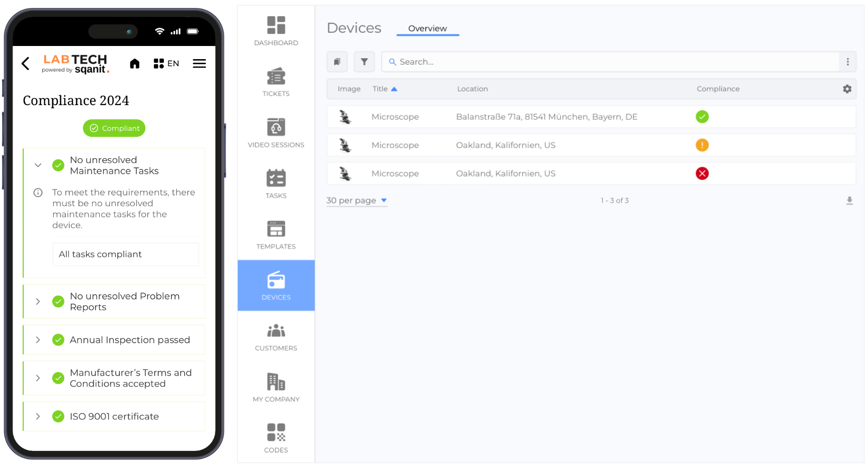Select the Devices sidebar item
The width and height of the screenshot is (868, 467).
[x=276, y=286]
